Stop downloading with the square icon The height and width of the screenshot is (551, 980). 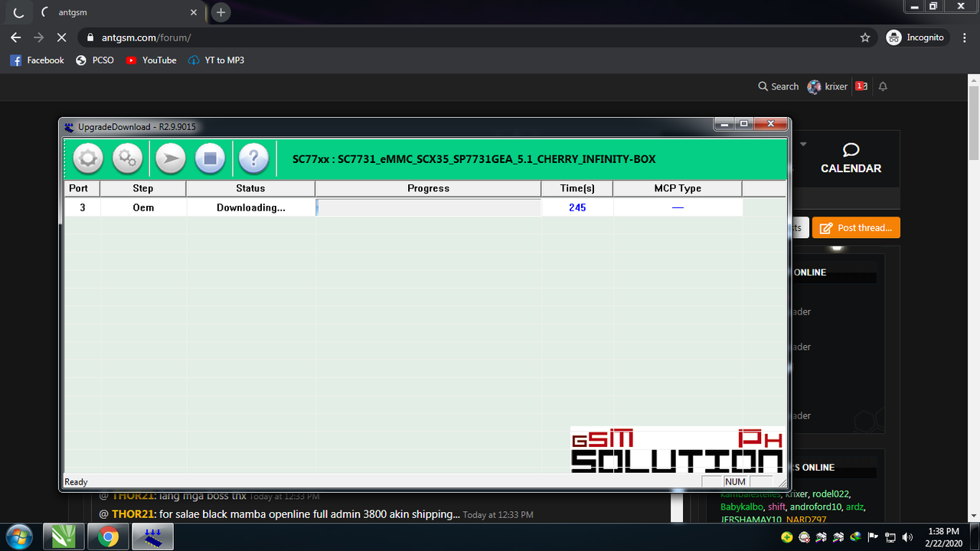(x=210, y=159)
